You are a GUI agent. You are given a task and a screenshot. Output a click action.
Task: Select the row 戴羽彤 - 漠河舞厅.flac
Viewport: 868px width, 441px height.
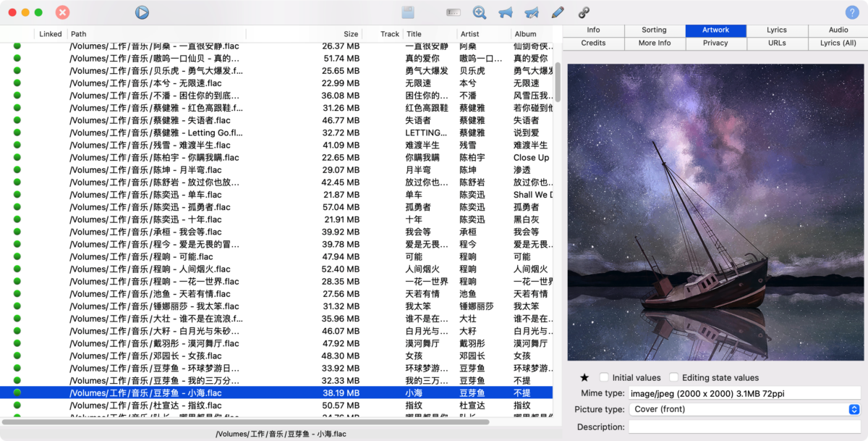coord(276,343)
